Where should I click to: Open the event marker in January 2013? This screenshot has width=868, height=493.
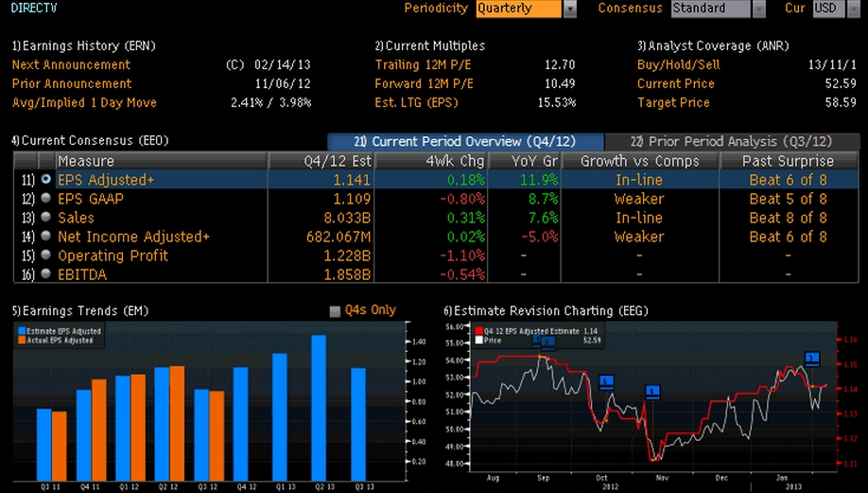[811, 359]
